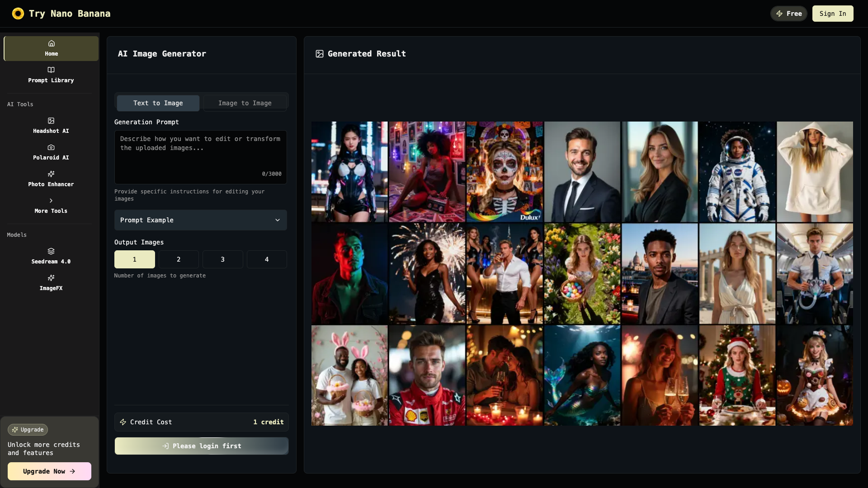868x488 pixels.
Task: Open the Free credits badge
Action: pyautogui.click(x=788, y=14)
